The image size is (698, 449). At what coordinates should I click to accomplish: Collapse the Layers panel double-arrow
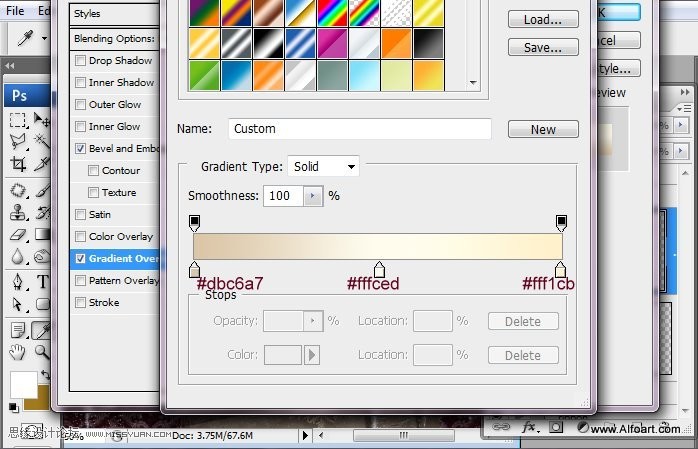(x=685, y=92)
